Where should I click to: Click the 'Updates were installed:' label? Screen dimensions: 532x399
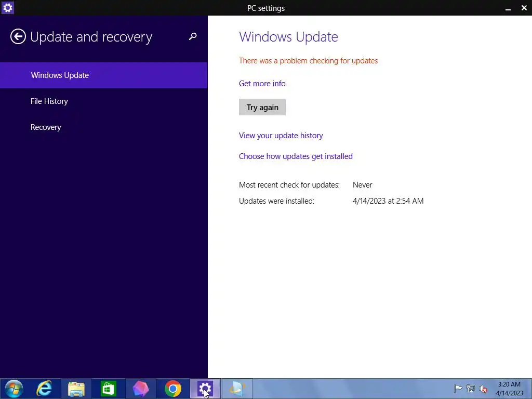(276, 201)
